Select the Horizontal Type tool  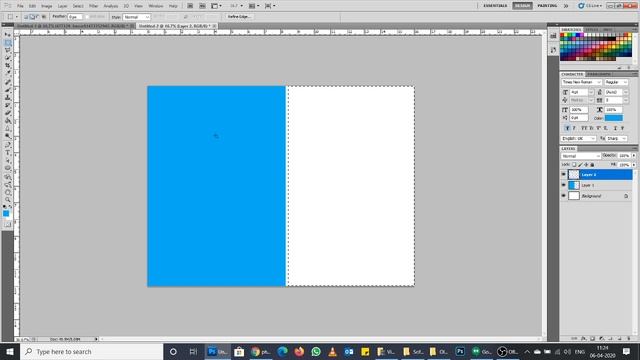coord(7,153)
